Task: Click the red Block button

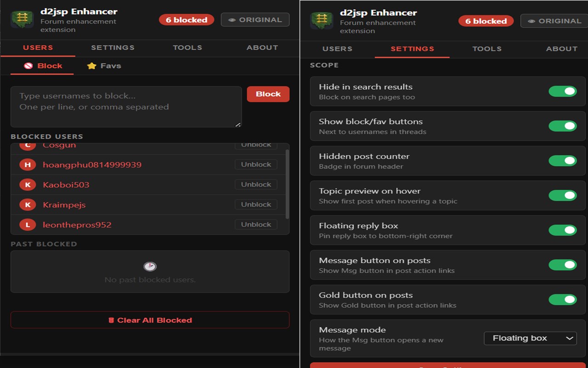Action: tap(268, 94)
